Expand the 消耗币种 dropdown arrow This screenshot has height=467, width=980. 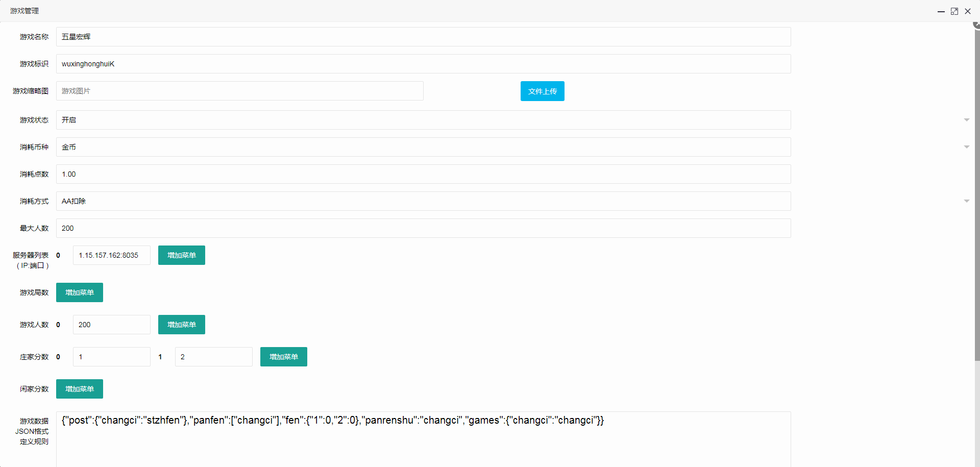click(x=966, y=147)
